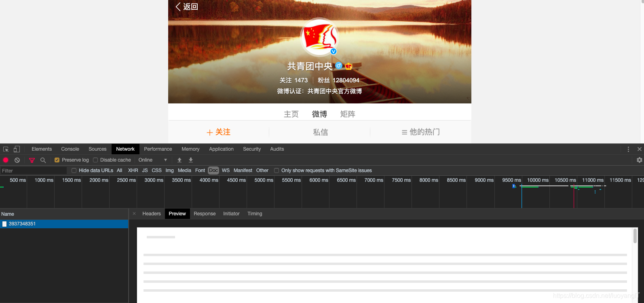
Task: Toggle Preserve log checkbox
Action: [57, 160]
